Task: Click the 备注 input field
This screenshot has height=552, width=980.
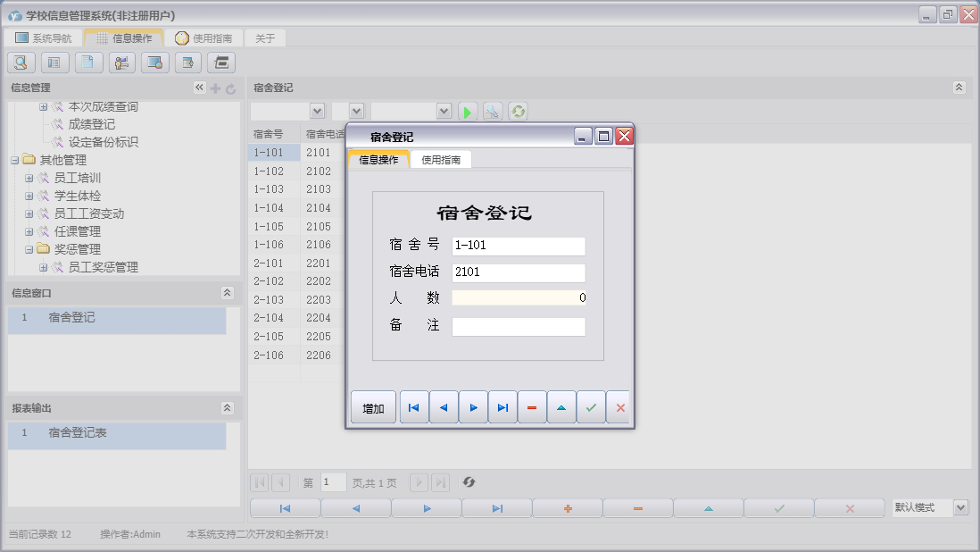Action: tap(519, 327)
